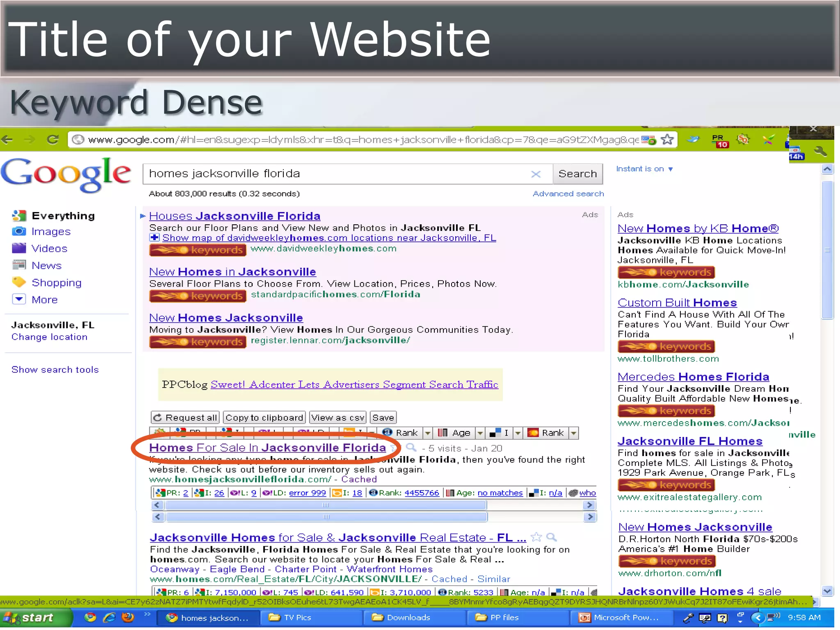Select Videos in search sidebar

click(x=50, y=249)
